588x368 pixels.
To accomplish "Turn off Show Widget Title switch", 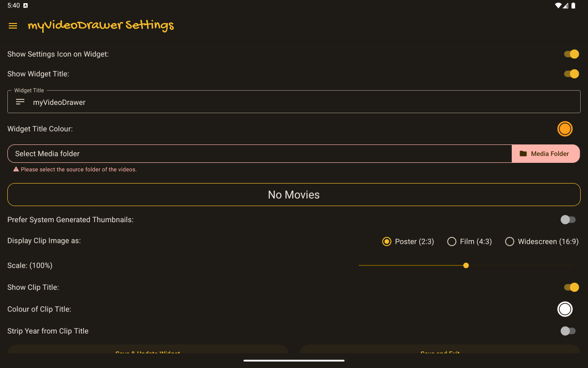I will click(x=571, y=74).
